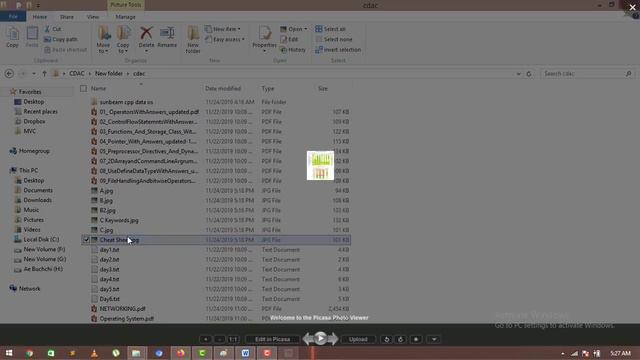640x360 pixels.
Task: Open the recent locations dropdown arrow
Action: [34, 73]
